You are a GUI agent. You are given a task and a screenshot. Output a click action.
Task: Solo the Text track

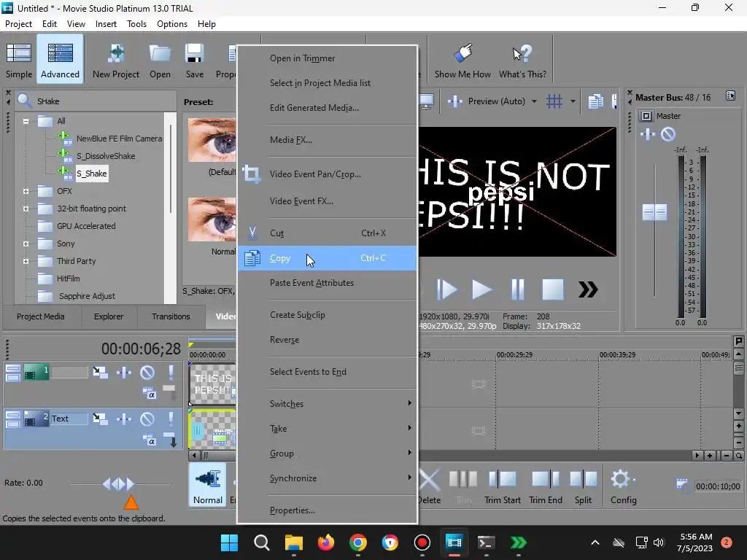pyautogui.click(x=171, y=419)
